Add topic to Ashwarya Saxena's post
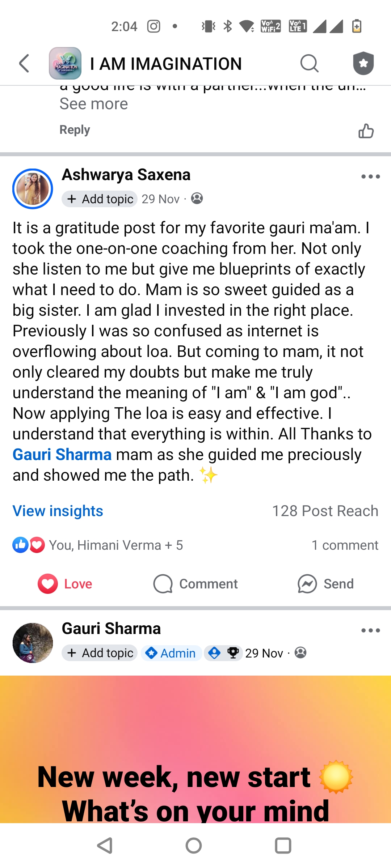Screen dimensions: 391x868 click(x=100, y=199)
